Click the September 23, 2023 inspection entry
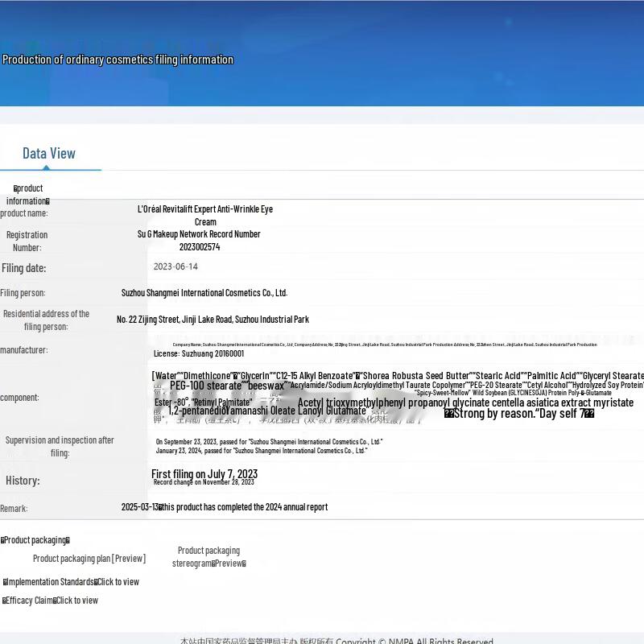 tap(269, 441)
